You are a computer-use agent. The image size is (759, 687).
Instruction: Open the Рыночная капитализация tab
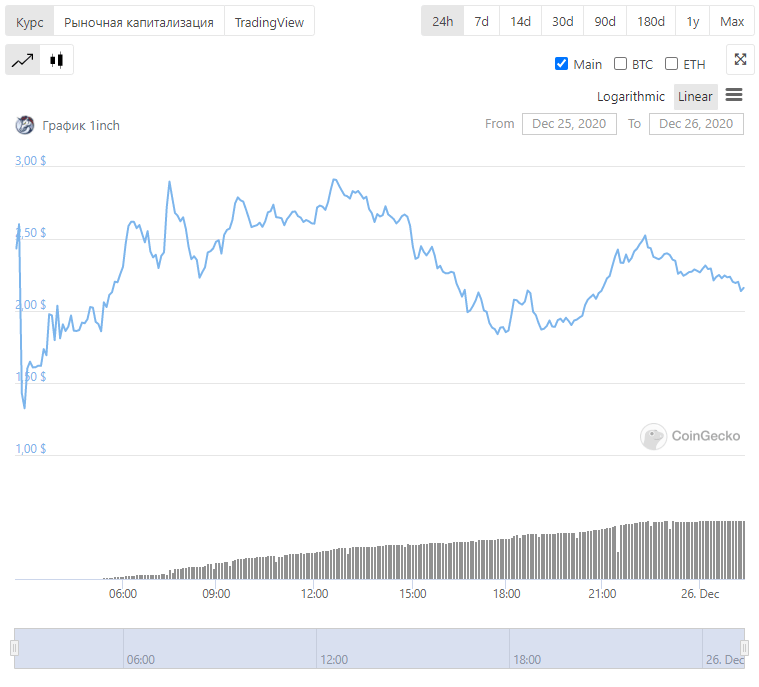click(139, 21)
